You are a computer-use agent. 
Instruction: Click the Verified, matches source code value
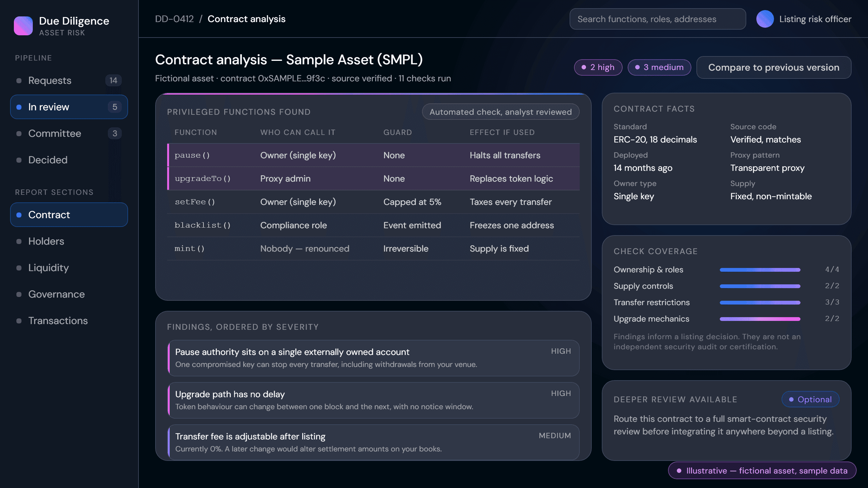coord(765,139)
